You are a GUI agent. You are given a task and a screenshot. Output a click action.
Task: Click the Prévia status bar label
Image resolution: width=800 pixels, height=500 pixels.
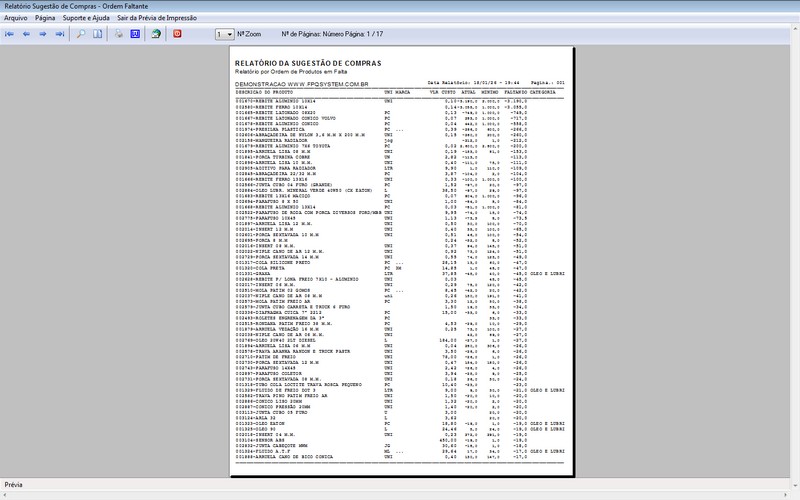15,484
